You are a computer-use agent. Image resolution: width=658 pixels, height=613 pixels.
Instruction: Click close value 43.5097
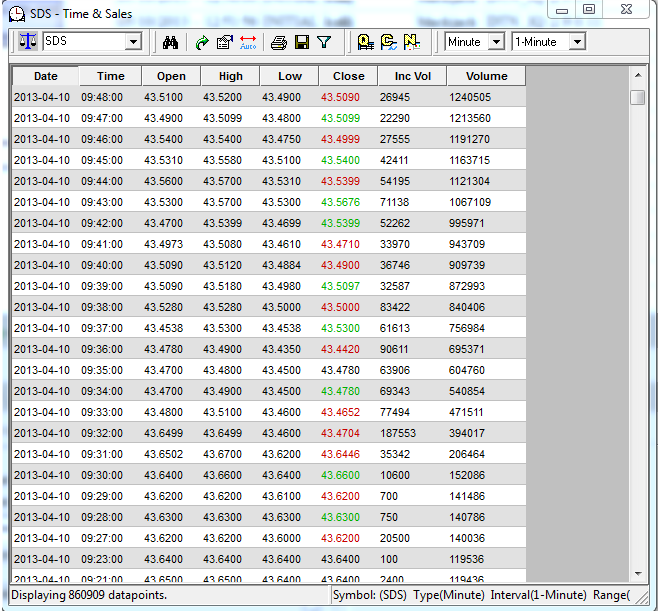tap(340, 286)
